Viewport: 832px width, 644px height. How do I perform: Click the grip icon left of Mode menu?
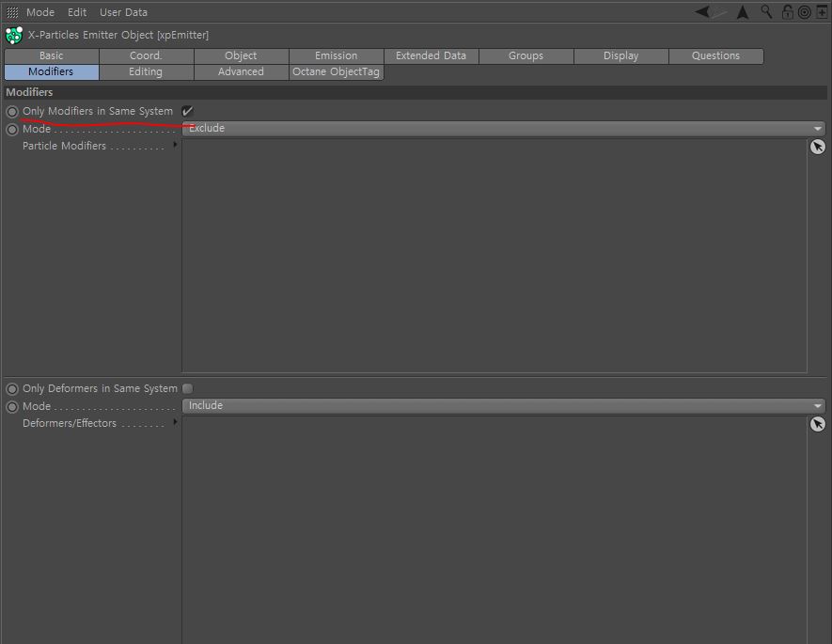click(12, 11)
